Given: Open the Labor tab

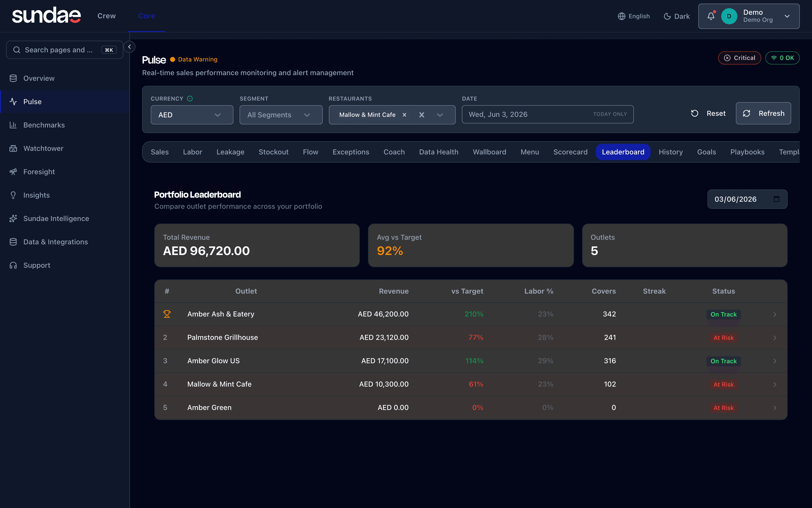Looking at the screenshot, I should click(193, 152).
